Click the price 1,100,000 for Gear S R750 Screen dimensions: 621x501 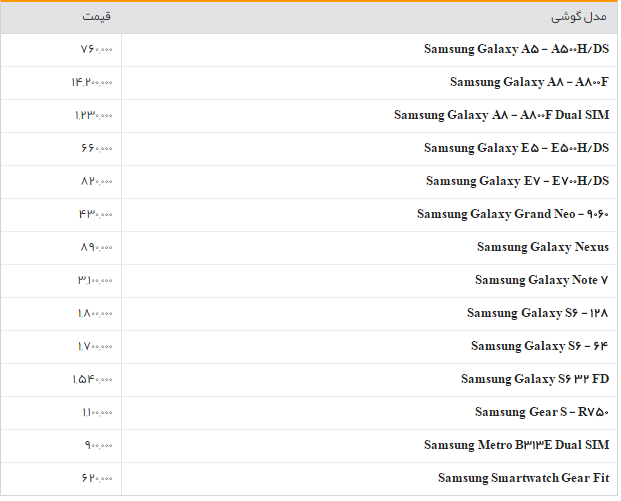click(x=97, y=412)
